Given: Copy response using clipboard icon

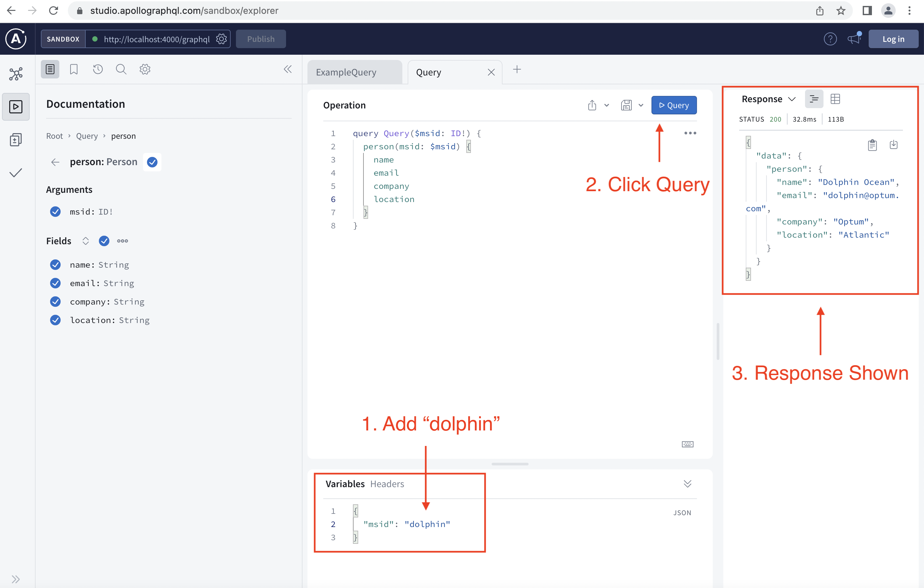Looking at the screenshot, I should pos(872,145).
